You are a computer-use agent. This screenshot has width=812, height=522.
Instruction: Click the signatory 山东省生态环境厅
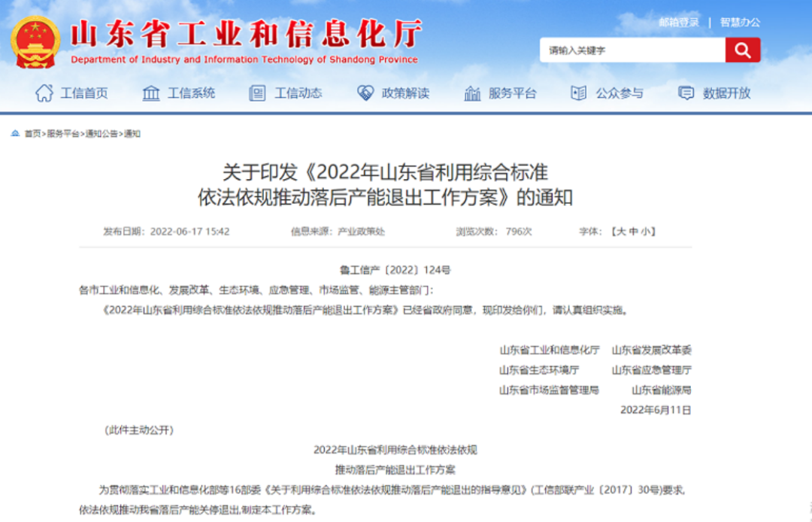point(539,370)
